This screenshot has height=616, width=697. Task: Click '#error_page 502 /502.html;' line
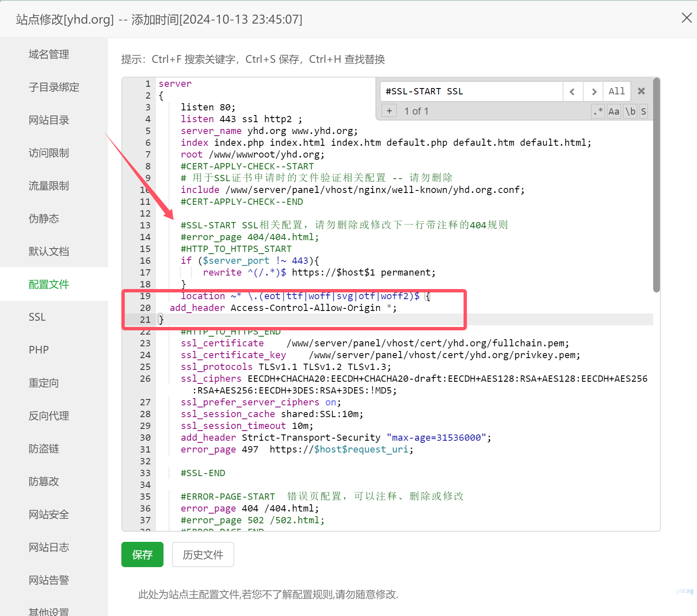(x=253, y=520)
